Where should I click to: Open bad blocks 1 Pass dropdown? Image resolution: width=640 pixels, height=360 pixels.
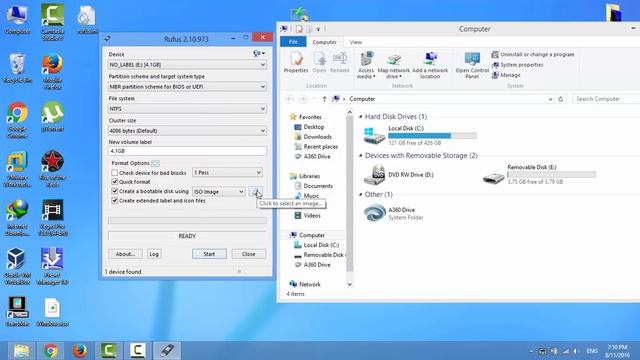(x=227, y=173)
